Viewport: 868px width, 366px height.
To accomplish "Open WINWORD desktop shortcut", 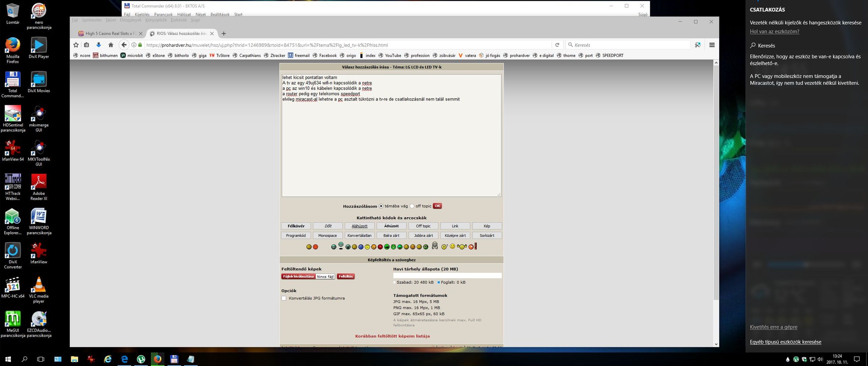I will pos(38,221).
